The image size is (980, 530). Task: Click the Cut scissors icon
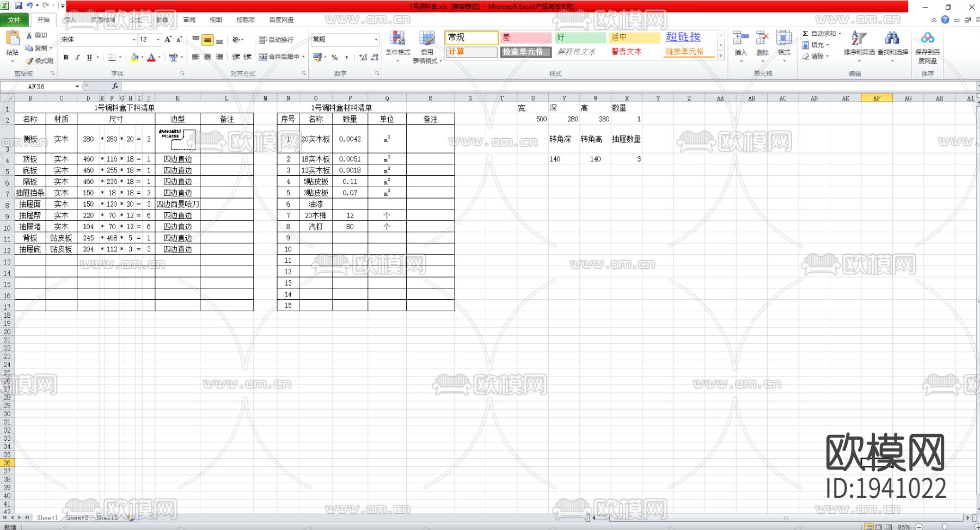pyautogui.click(x=29, y=35)
